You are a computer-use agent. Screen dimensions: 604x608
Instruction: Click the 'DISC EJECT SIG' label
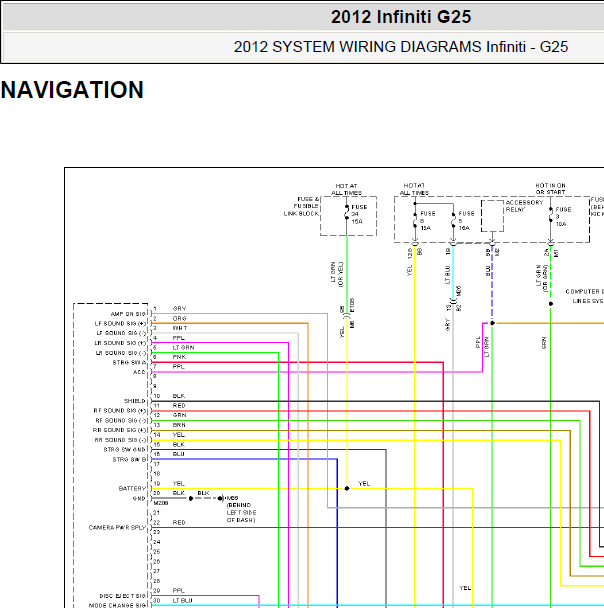point(123,596)
